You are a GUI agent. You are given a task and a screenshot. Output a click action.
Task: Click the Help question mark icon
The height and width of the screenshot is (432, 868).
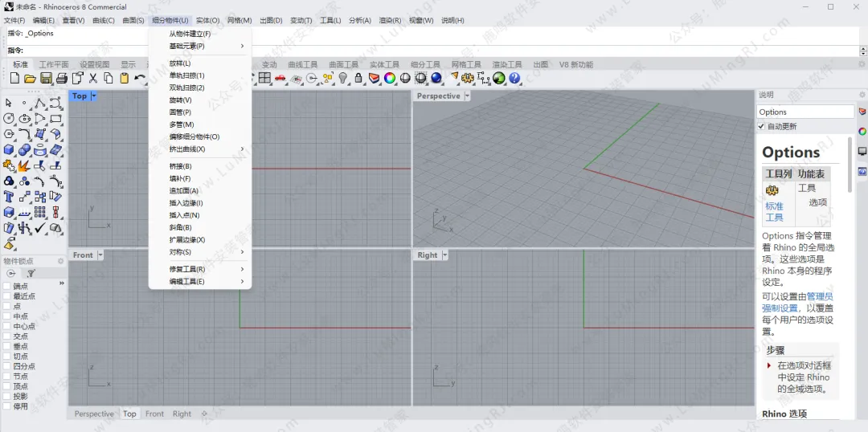pos(514,78)
